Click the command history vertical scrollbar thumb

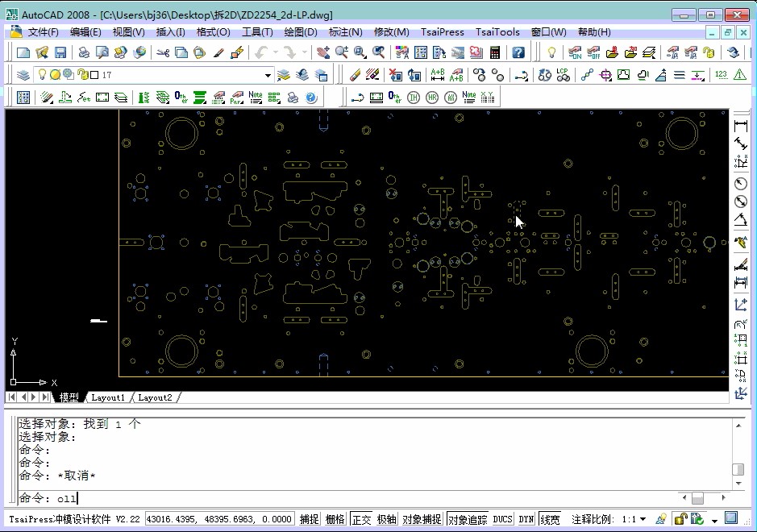tap(737, 470)
